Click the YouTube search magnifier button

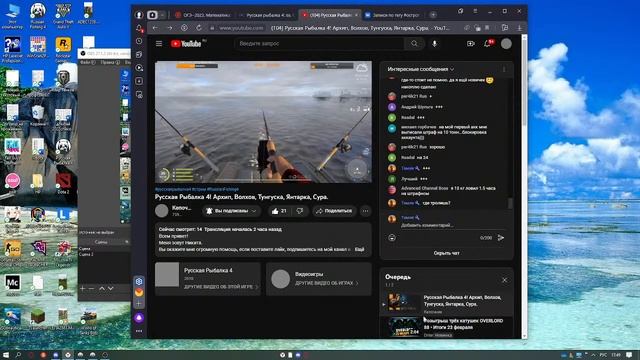pyautogui.click(x=414, y=44)
